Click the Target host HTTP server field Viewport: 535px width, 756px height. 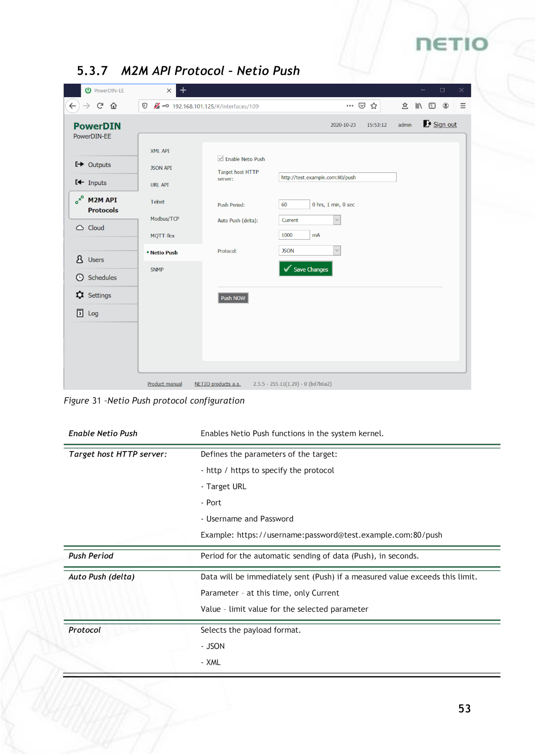(x=337, y=177)
